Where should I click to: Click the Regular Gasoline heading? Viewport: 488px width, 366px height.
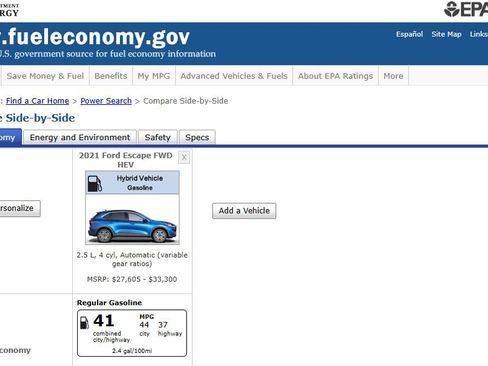click(x=109, y=303)
